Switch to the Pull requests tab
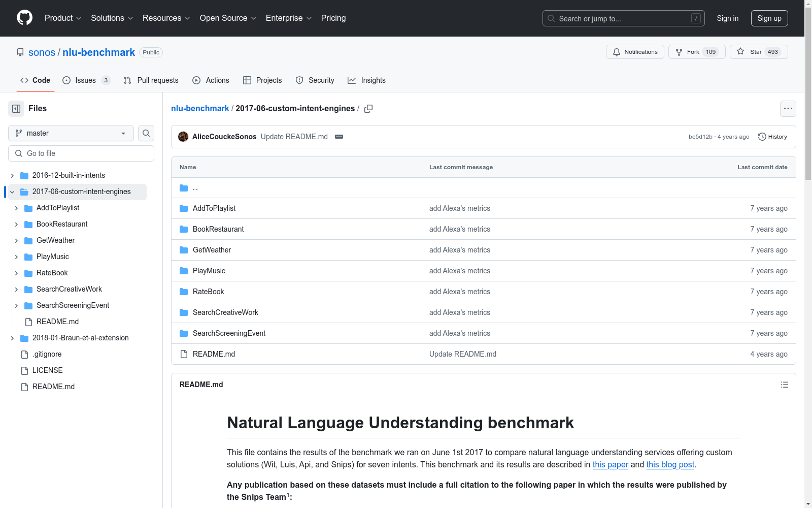 [x=151, y=80]
